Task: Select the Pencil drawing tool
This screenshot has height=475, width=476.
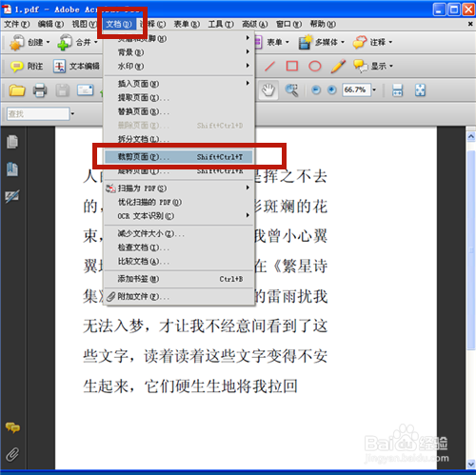Action: (338, 66)
